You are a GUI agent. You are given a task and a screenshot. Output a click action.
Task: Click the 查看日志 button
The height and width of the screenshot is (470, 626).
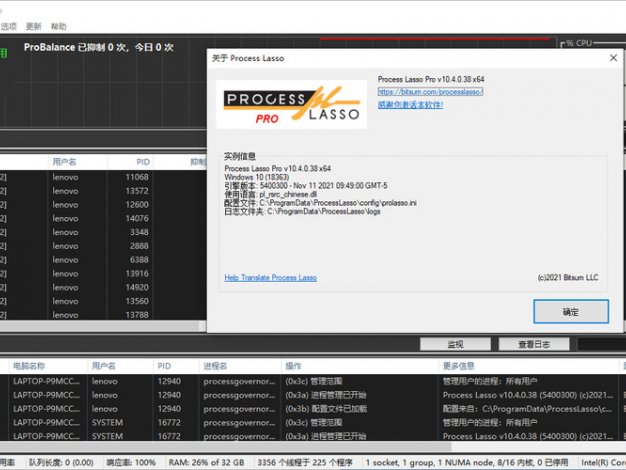(534, 344)
